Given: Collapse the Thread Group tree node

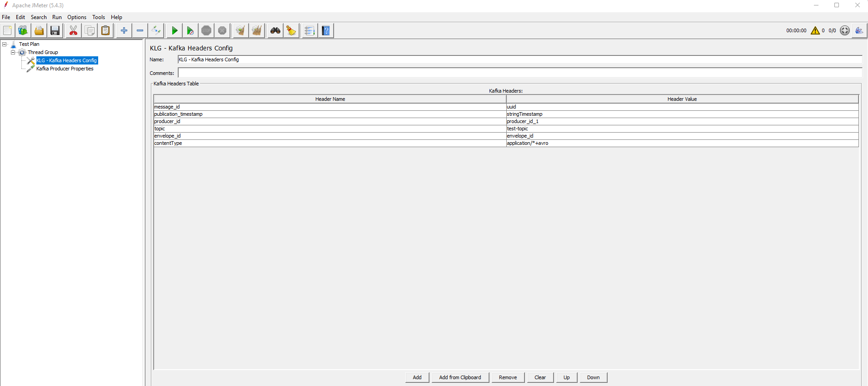Looking at the screenshot, I should tap(13, 52).
